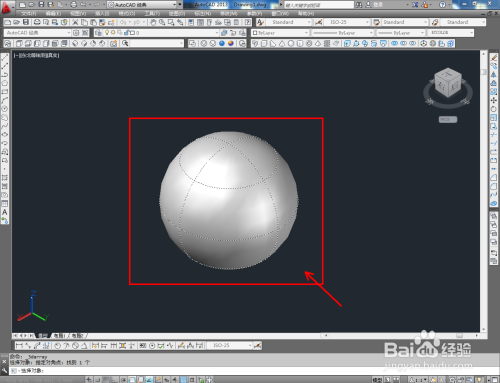The width and height of the screenshot is (500, 383).
Task: Select the Erase tool in Modify toolbar
Action: 494,58
